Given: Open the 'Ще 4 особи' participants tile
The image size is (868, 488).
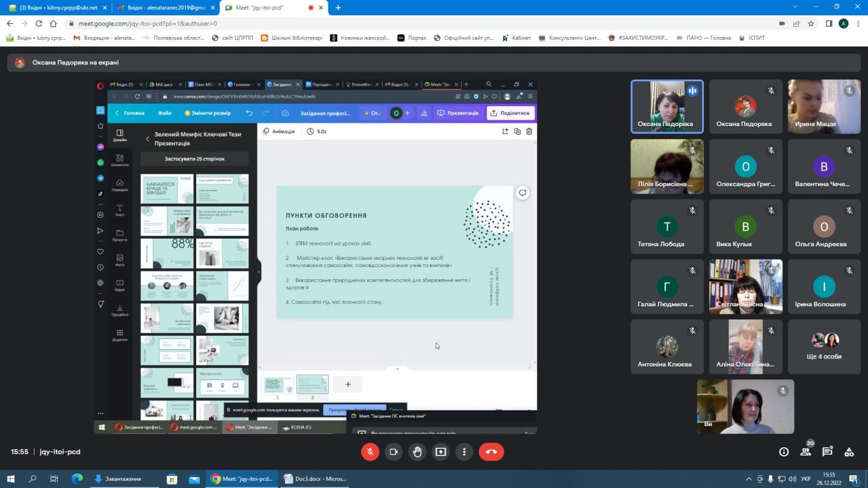Looking at the screenshot, I should (x=824, y=347).
